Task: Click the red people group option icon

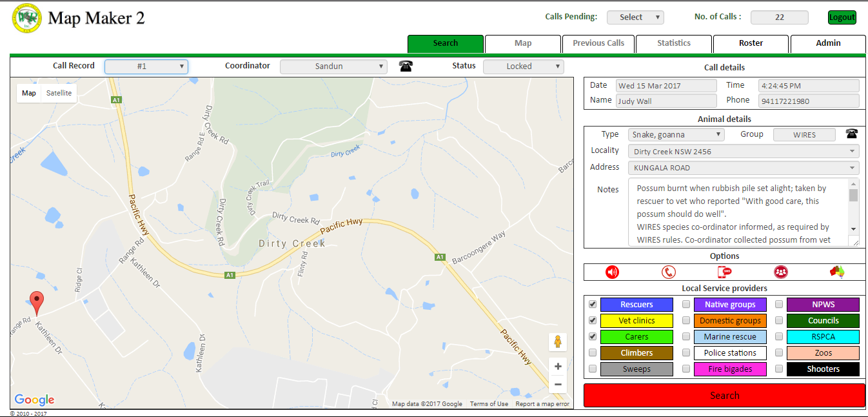Action: click(x=781, y=272)
